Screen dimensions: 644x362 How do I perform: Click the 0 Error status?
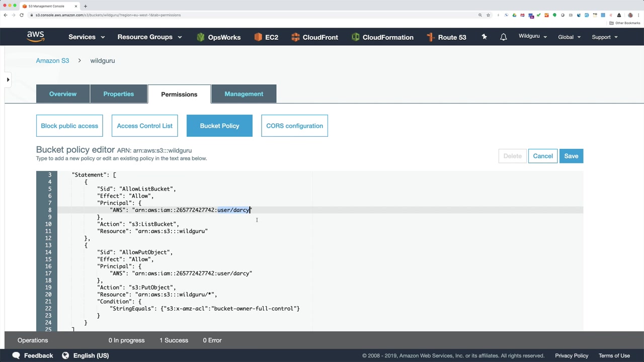[212, 340]
